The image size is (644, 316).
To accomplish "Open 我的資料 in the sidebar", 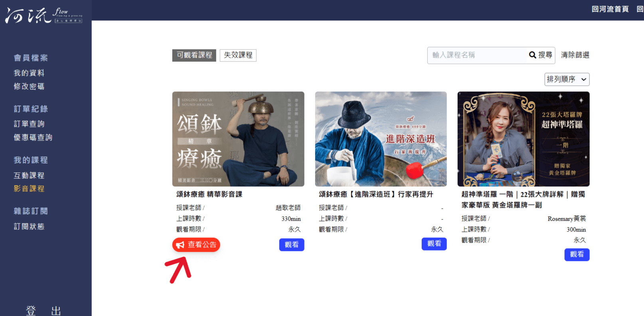I will coord(29,73).
